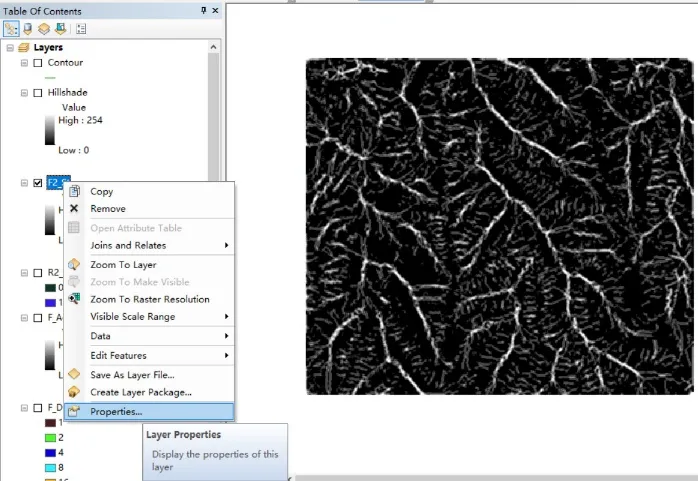Click the Hillshade 'Value' heading
698x481 pixels.
74,107
